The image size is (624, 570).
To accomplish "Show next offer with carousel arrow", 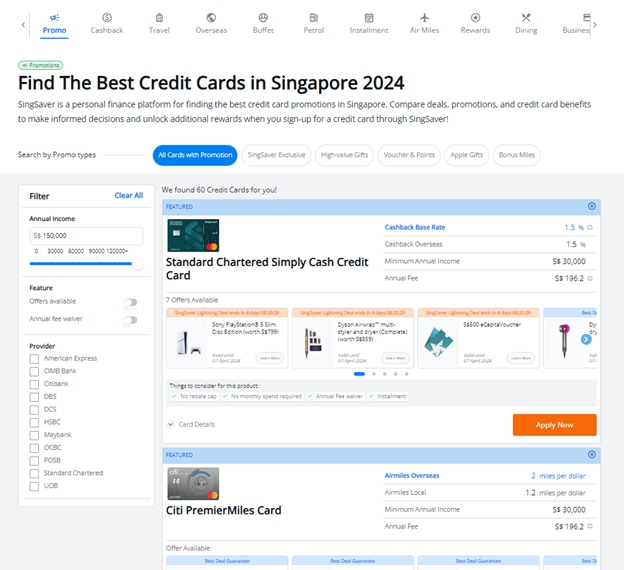I will (586, 339).
